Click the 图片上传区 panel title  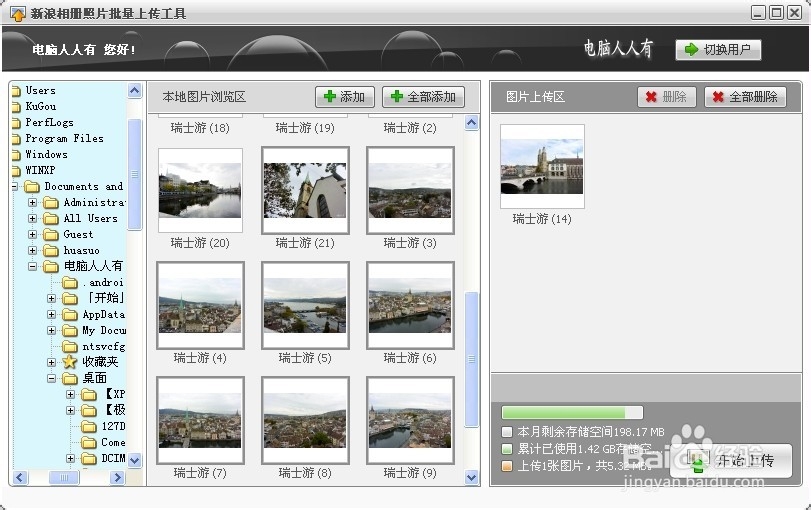tap(535, 97)
